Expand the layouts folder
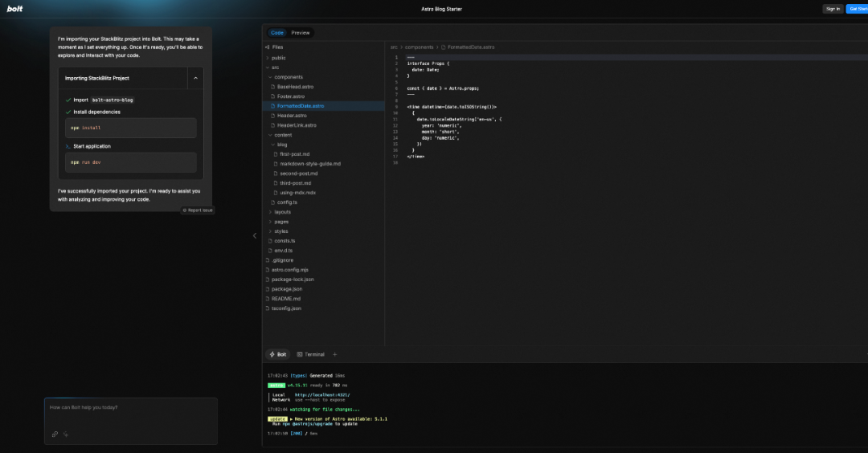The width and height of the screenshot is (868, 453). pyautogui.click(x=282, y=212)
